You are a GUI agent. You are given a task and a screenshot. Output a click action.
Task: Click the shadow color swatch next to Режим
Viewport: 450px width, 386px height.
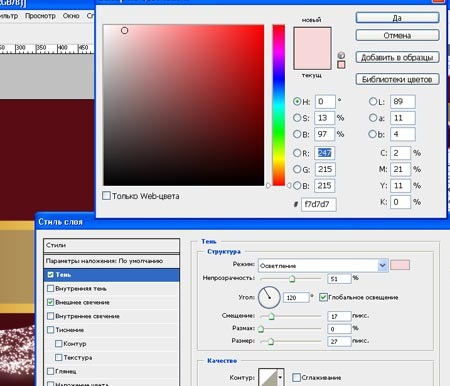pyautogui.click(x=400, y=265)
